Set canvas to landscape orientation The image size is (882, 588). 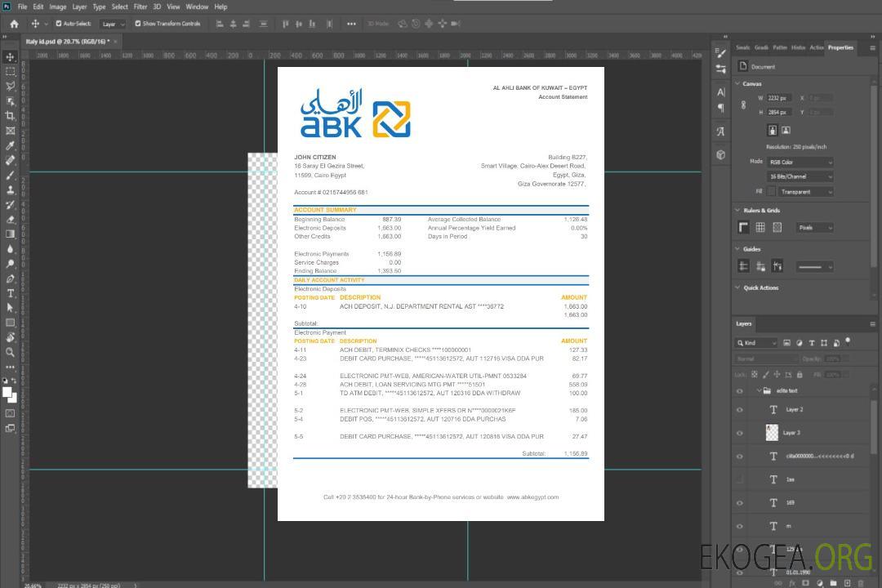click(x=786, y=130)
